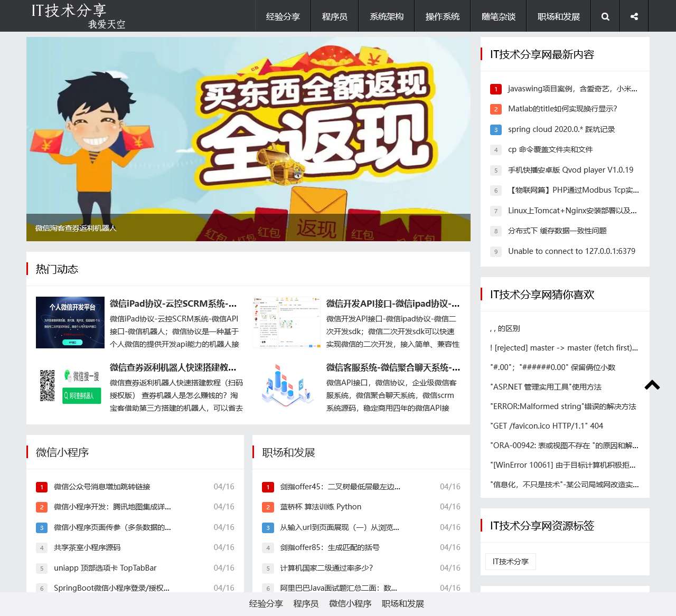This screenshot has width=676, height=616.
Task: Open the 经验分享 menu item
Action: pos(283,16)
